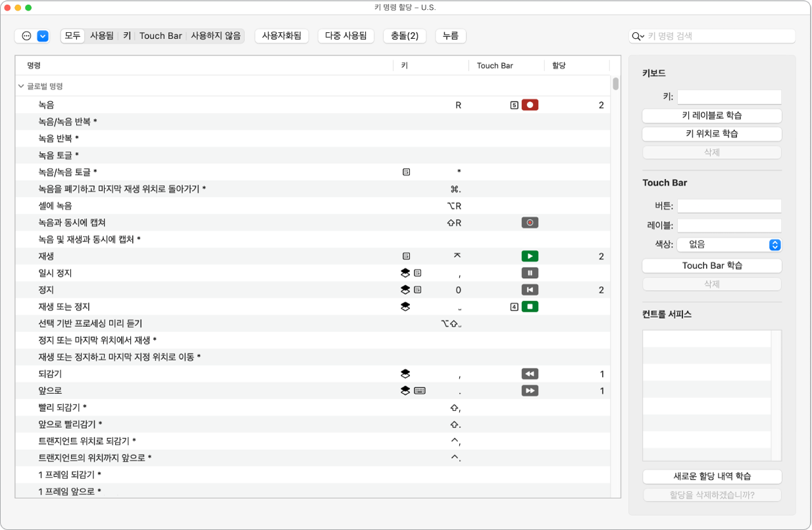Sort by the 키 column header
This screenshot has height=530, width=812.
point(431,66)
